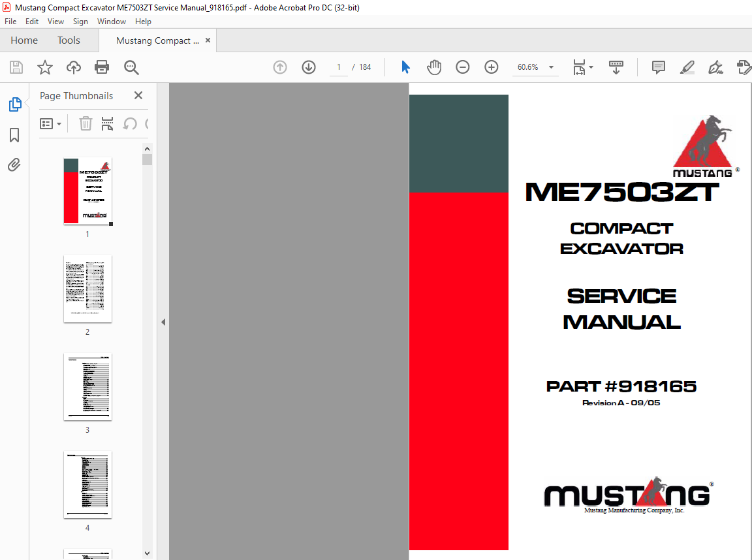The width and height of the screenshot is (752, 560).
Task: Upload file to cloud icon
Action: 73,67
